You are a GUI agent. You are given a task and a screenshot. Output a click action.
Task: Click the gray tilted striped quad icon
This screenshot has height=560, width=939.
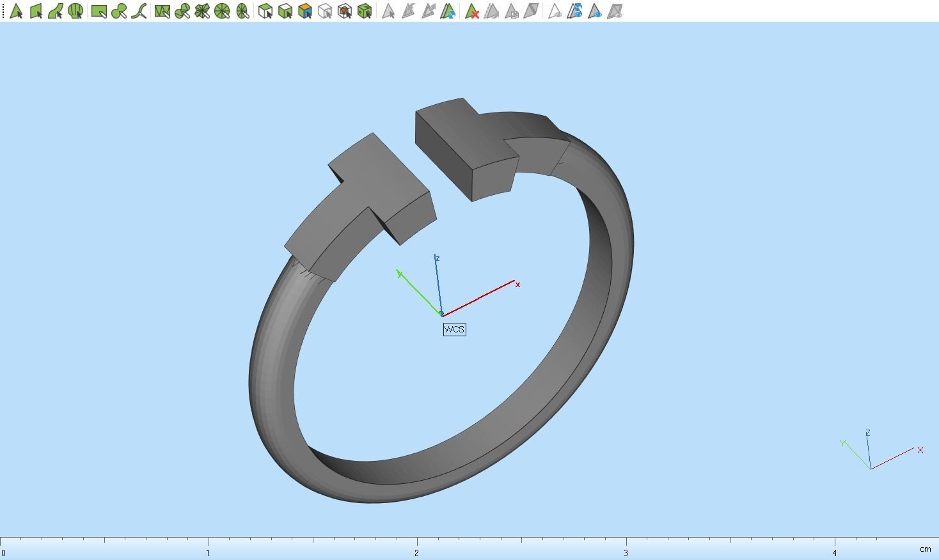click(531, 11)
